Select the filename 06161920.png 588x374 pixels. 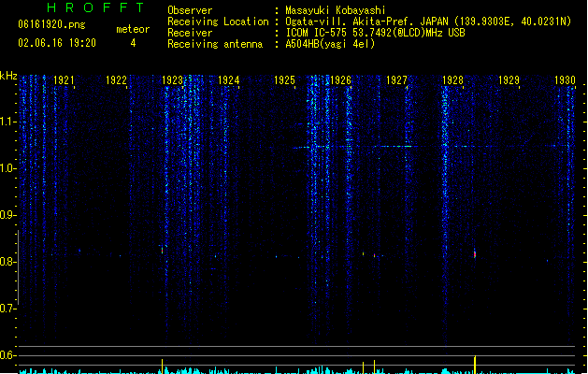[x=51, y=24]
